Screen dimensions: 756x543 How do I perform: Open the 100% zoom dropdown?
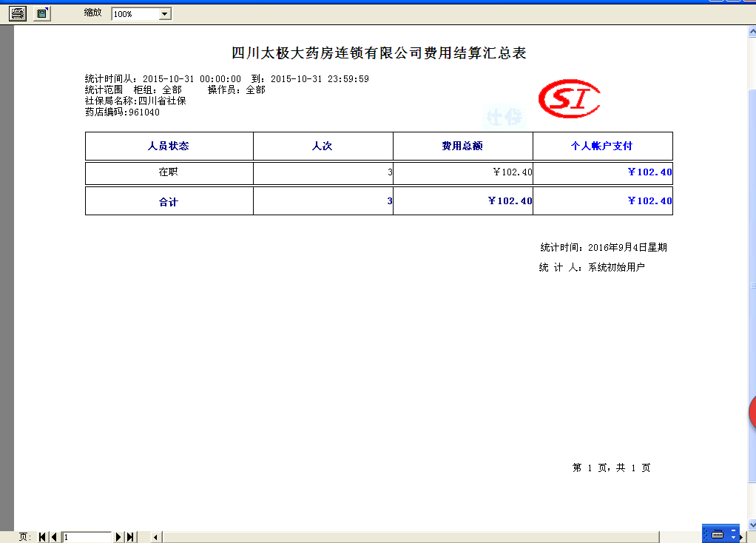click(164, 14)
